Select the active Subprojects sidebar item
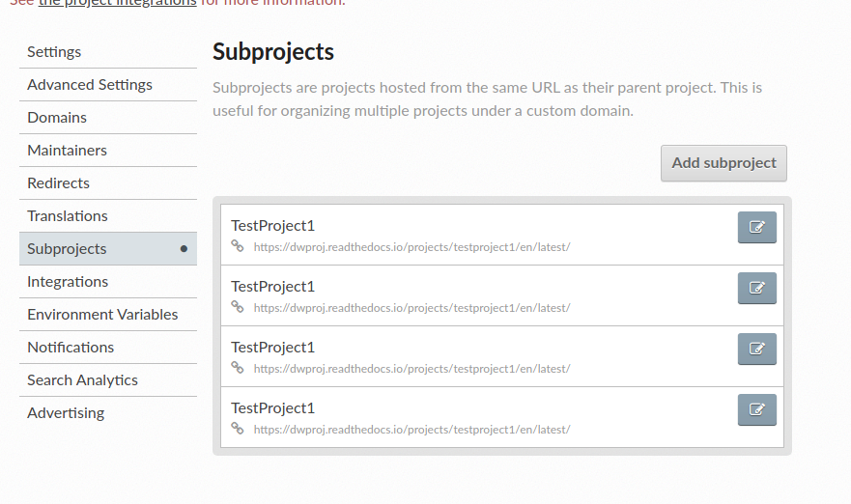The height and width of the screenshot is (504, 851). coord(108,249)
